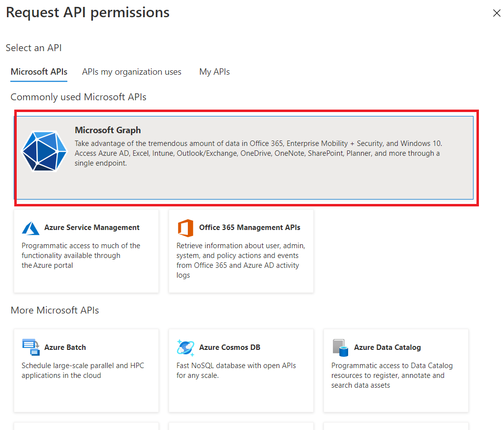The image size is (504, 430).
Task: Pick the Azure Data Catalog title
Action: [387, 347]
